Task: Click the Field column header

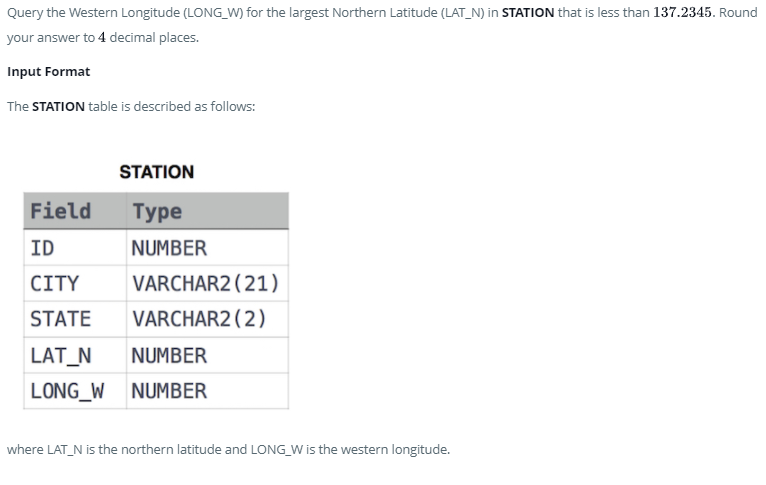Action: 75,211
